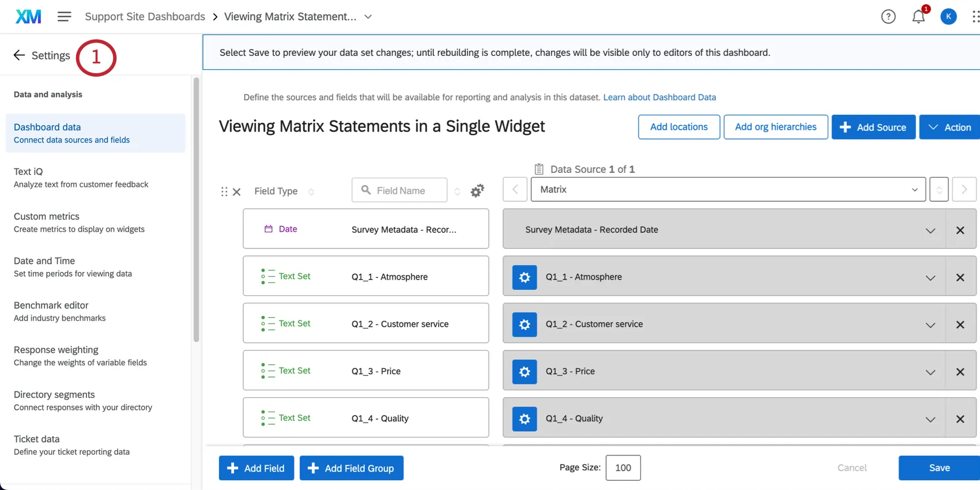Image resolution: width=980 pixels, height=490 pixels.
Task: Expand the dashboard name breadcrumb chevron
Action: pos(368,17)
